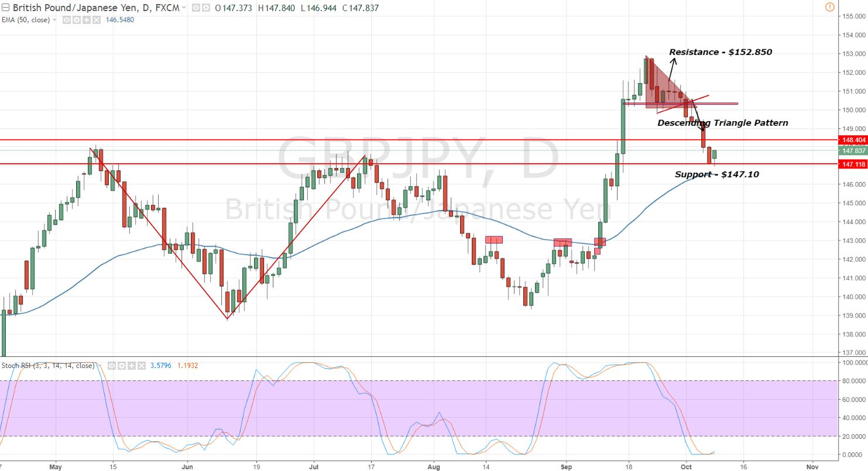868x471 pixels.
Task: Toggle visibility of the Stoch RSI indicator
Action: (x=111, y=365)
